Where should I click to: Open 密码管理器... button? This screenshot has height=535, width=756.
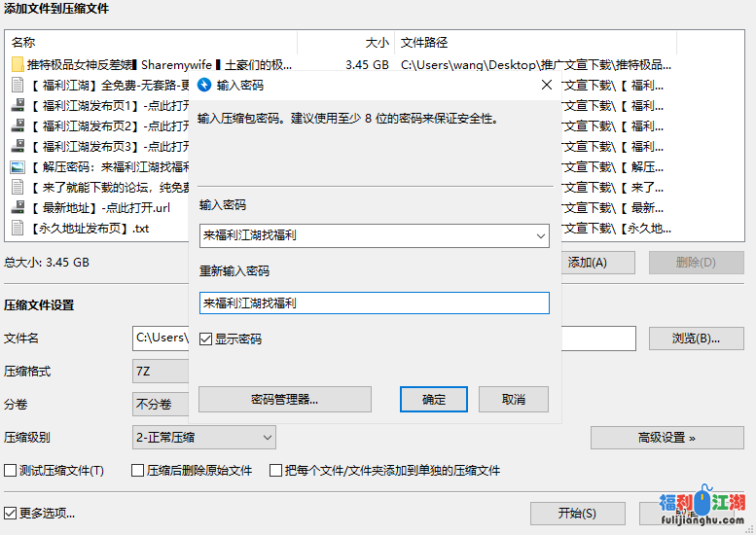[285, 400]
